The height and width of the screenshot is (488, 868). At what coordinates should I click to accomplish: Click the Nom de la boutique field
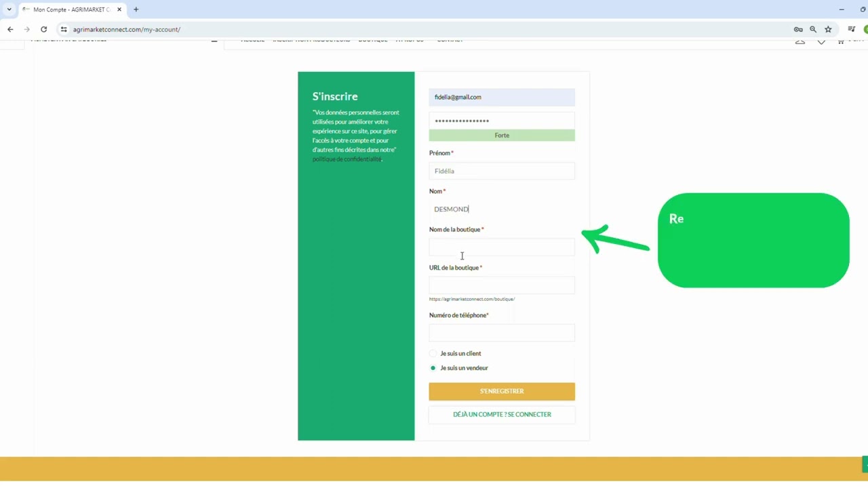tap(502, 247)
